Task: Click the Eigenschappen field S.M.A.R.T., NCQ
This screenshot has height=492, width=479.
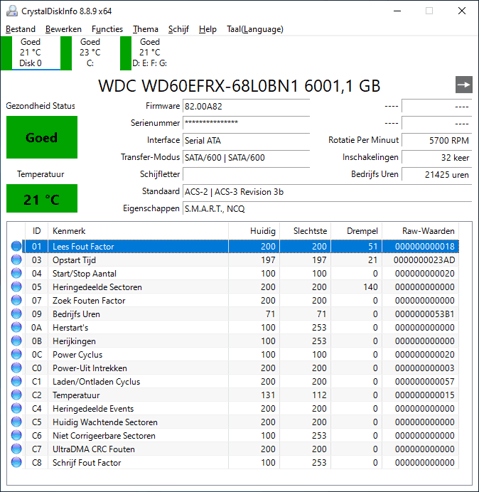Action: pos(327,209)
